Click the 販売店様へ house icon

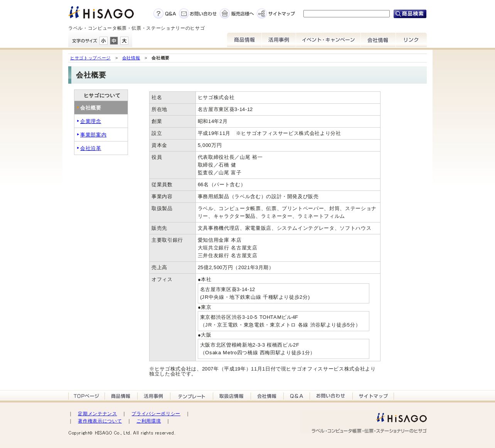tap(225, 14)
